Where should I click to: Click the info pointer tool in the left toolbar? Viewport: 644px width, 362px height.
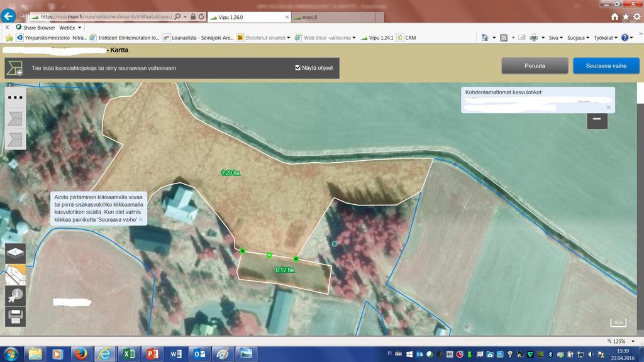(x=15, y=295)
